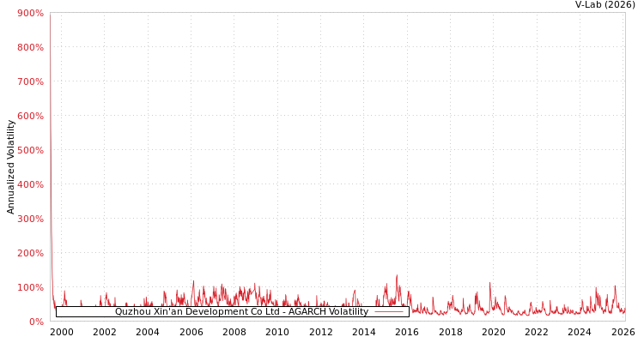Click the 2022 x-axis label
Image resolution: width=644 pixels, height=343 pixels.
point(537,332)
